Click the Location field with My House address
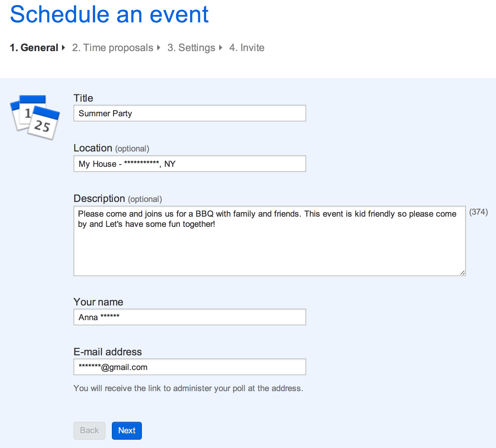The height and width of the screenshot is (448, 496). pyautogui.click(x=190, y=164)
